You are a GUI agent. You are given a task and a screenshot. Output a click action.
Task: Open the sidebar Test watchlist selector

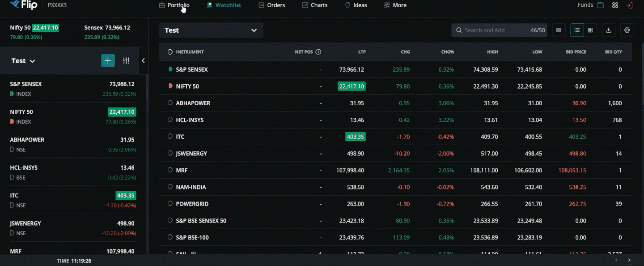23,61
